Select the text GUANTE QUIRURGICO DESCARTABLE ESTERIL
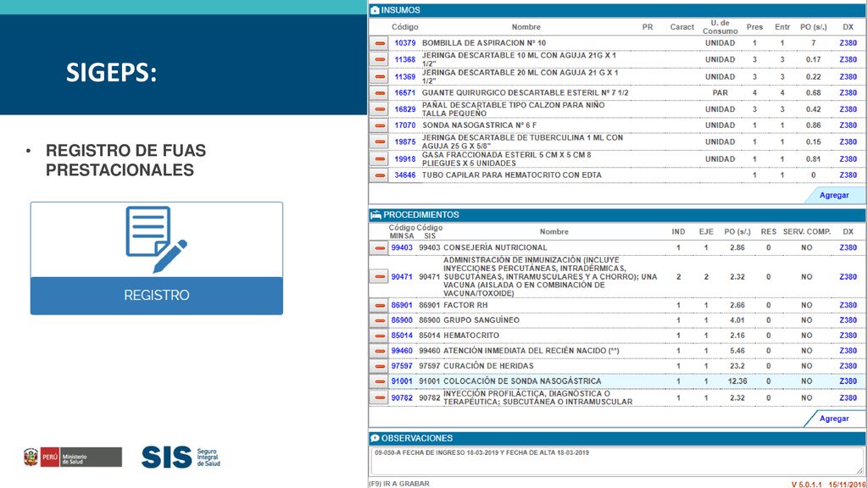The height and width of the screenshot is (488, 868). (x=510, y=93)
